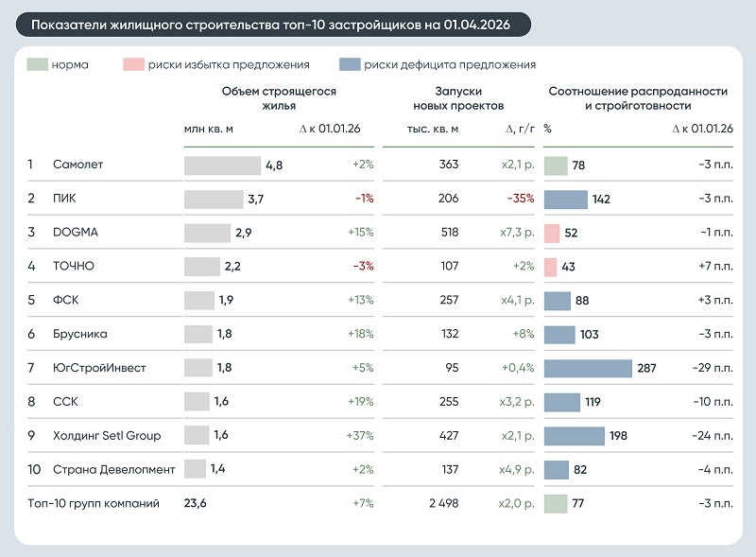This screenshot has width=756, height=557.
Task: Select the Страна Девелопмент row label
Action: [x=113, y=469]
